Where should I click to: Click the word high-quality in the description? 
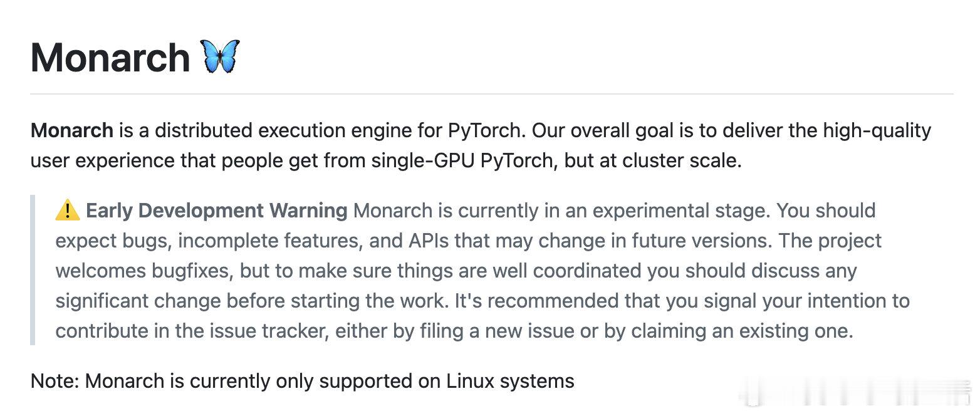point(877,131)
